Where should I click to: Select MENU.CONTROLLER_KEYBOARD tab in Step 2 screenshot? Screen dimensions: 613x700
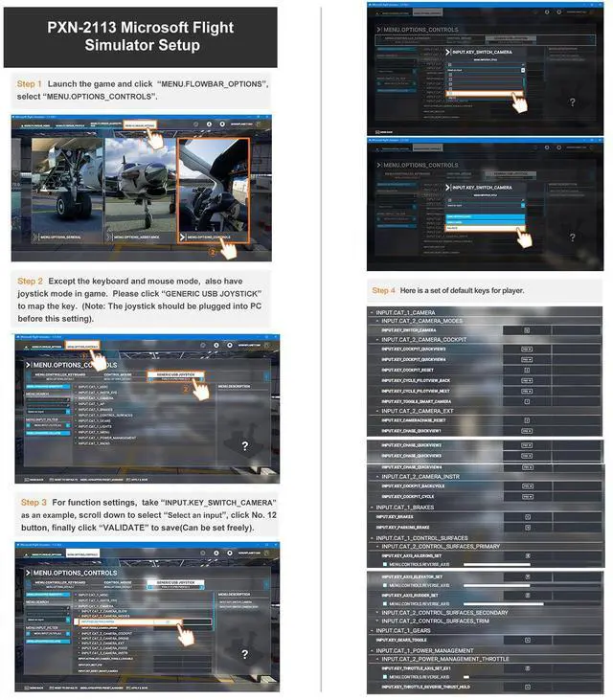click(59, 376)
